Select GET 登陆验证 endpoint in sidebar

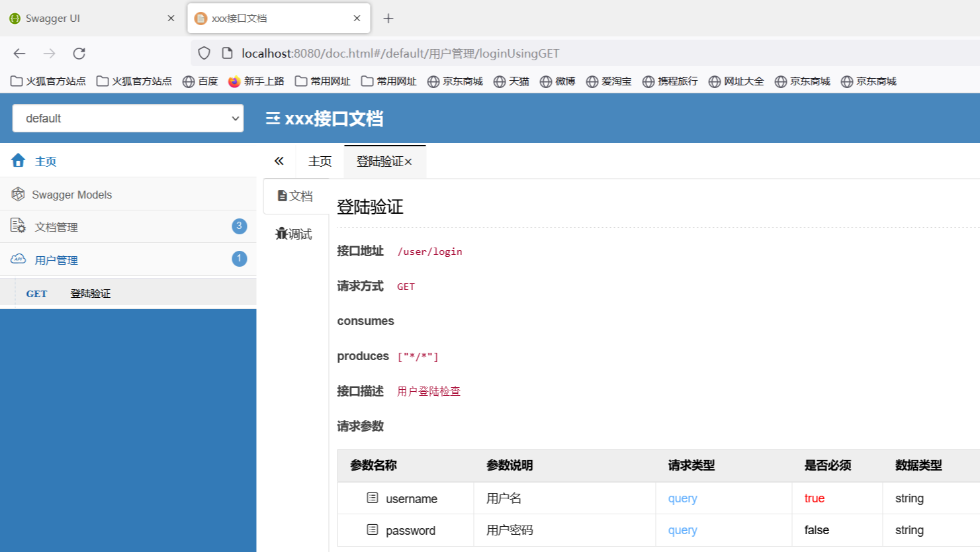coord(90,293)
